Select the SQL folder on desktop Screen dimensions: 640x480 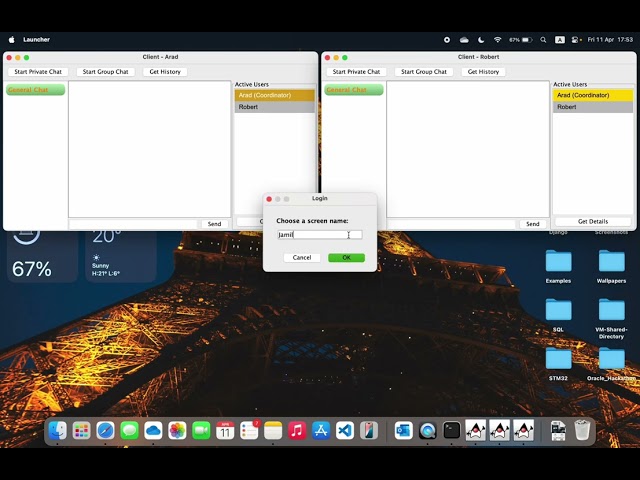[x=558, y=315]
